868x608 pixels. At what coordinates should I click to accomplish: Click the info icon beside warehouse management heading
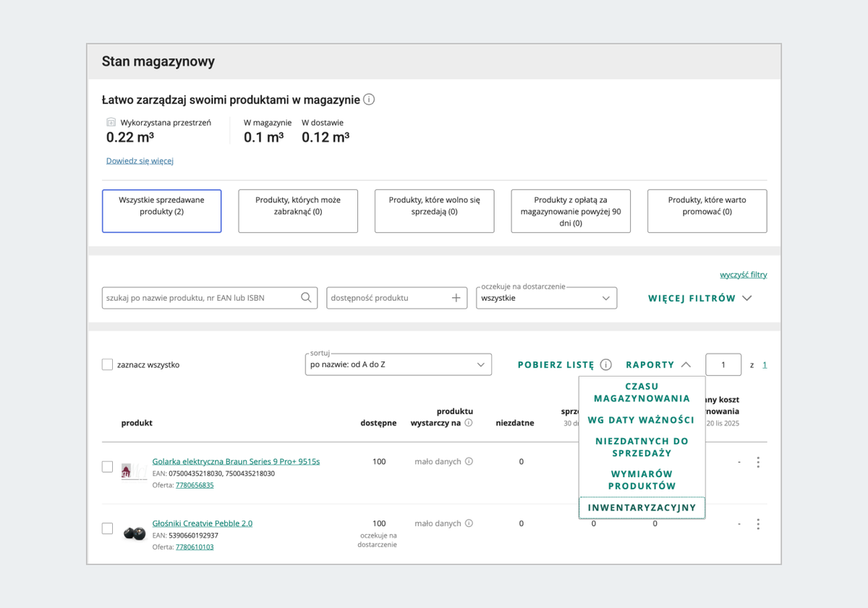tap(369, 100)
